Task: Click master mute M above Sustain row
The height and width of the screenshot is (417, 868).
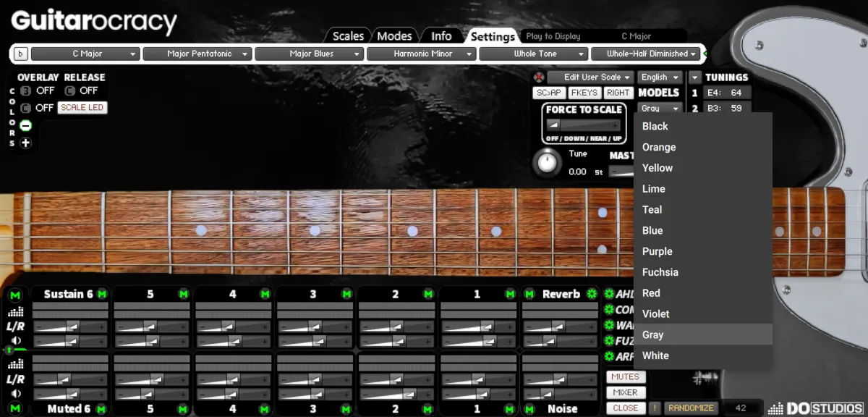Action: [x=15, y=295]
